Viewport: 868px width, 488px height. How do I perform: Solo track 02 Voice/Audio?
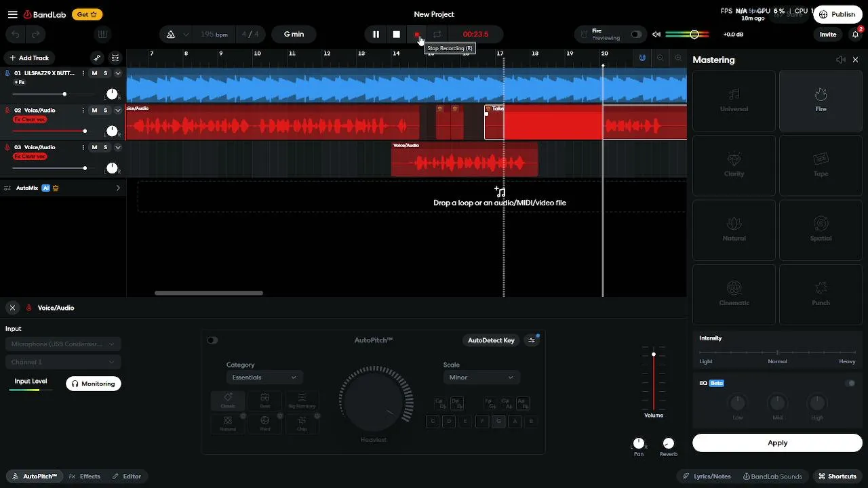tap(105, 110)
